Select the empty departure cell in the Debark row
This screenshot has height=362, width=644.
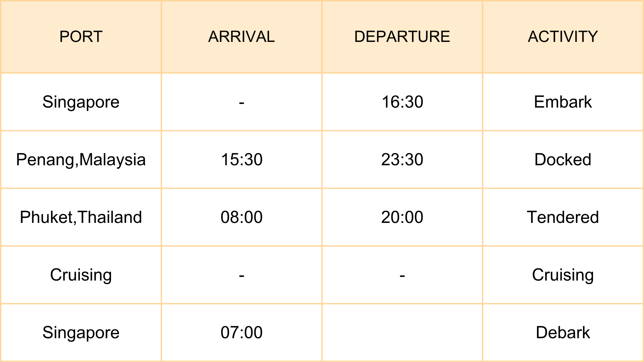pos(402,333)
